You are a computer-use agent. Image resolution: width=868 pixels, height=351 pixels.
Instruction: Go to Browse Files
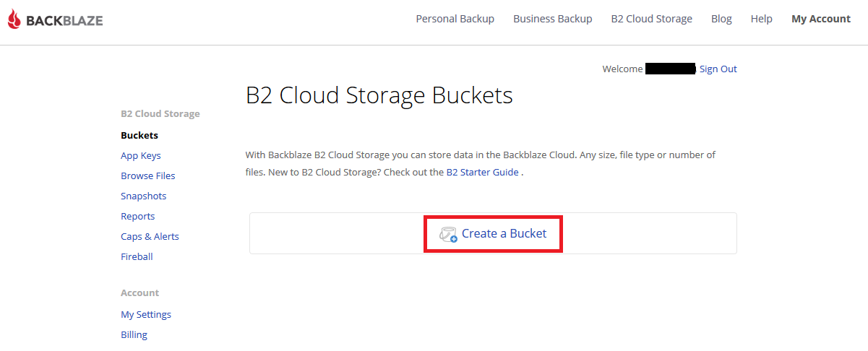pos(147,175)
